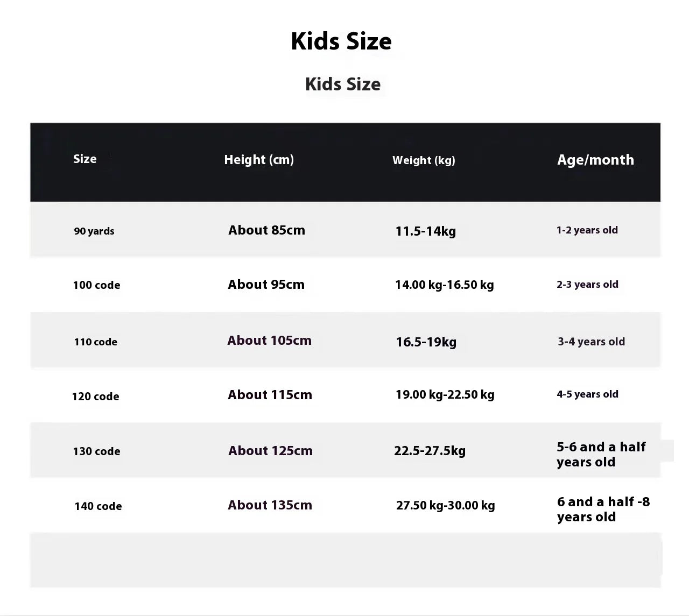Screen dimensions: 689x616
Task: Select the "About 105cm" height cell
Action: [269, 341]
